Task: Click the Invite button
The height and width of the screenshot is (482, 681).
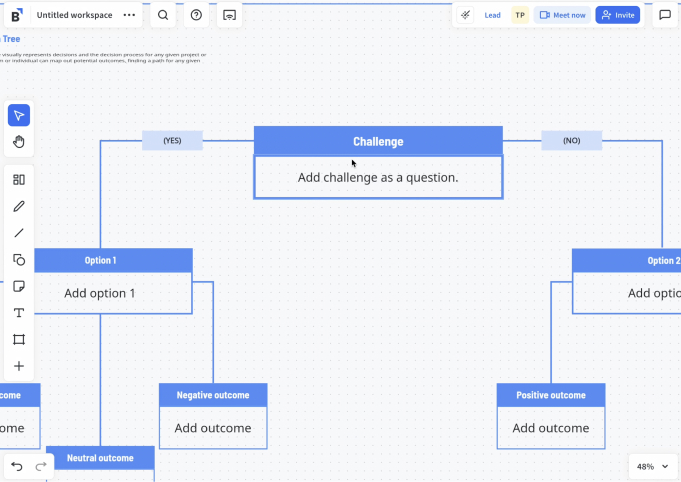Action: 617,15
